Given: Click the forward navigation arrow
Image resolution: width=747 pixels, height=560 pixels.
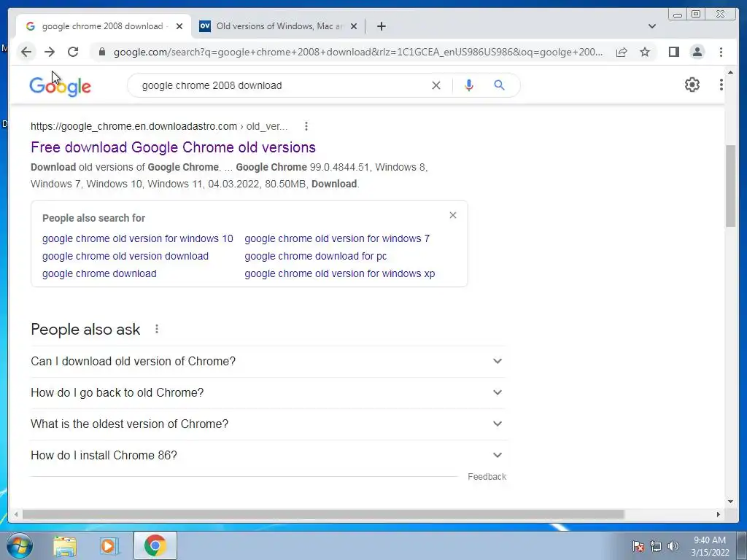Looking at the screenshot, I should pyautogui.click(x=50, y=52).
